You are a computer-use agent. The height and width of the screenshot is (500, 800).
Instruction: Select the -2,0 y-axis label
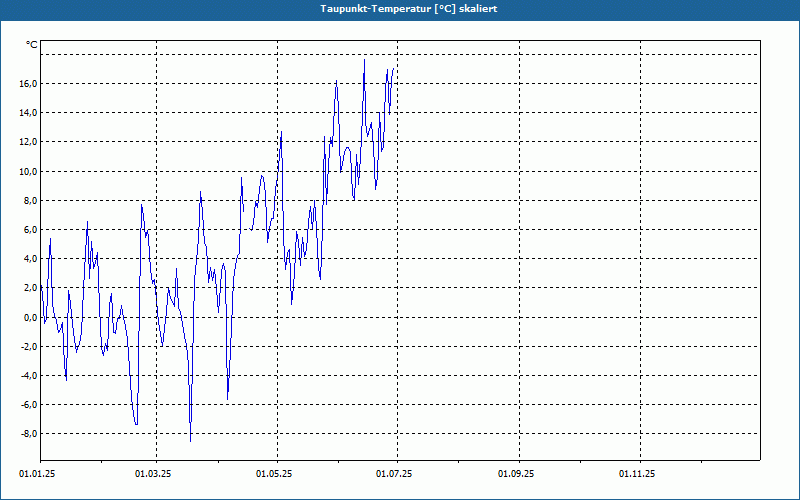coord(29,346)
